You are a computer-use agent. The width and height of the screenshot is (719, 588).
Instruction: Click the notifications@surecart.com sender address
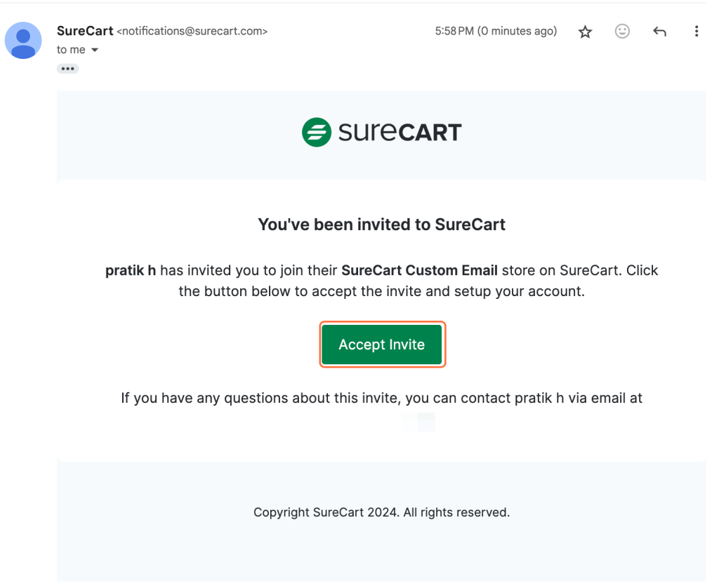[192, 32]
